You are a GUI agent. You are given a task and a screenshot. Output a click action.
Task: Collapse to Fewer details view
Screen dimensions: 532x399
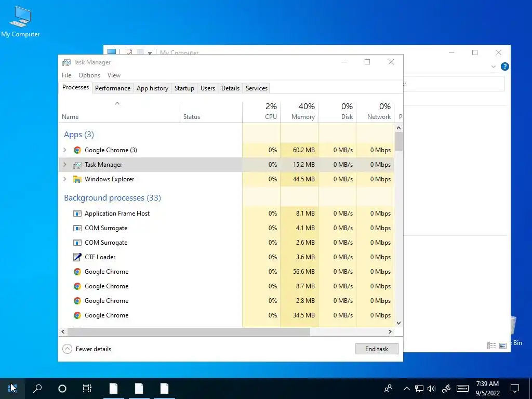pos(87,349)
